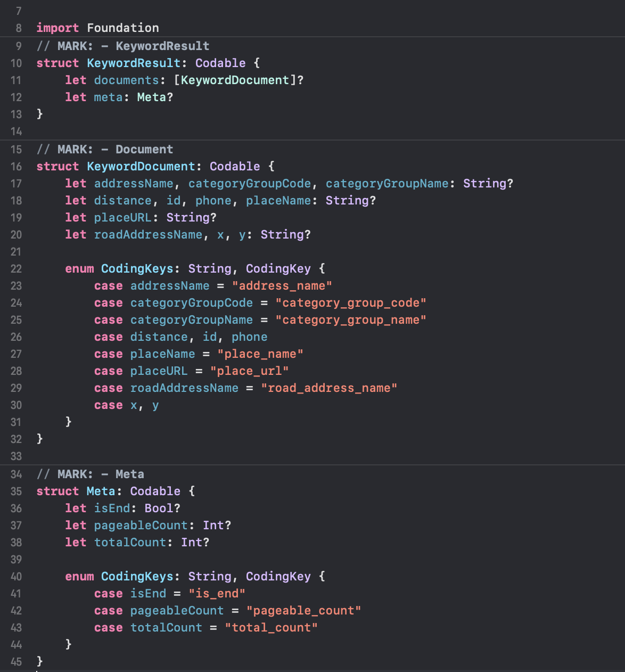Click the "// MARK: - KeywordResult" comment

[123, 46]
